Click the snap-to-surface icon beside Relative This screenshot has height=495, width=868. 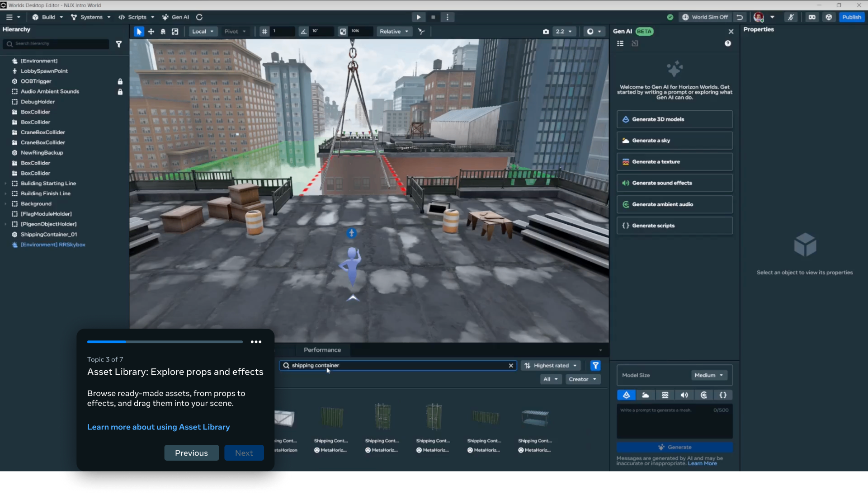[x=421, y=32]
